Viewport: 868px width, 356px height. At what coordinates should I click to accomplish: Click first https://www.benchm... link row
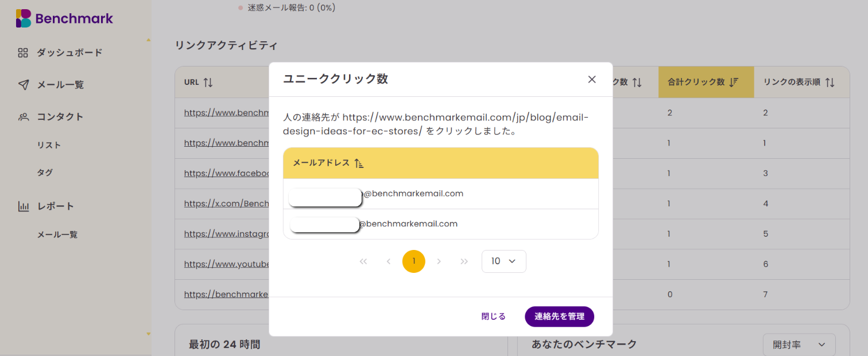click(x=227, y=112)
